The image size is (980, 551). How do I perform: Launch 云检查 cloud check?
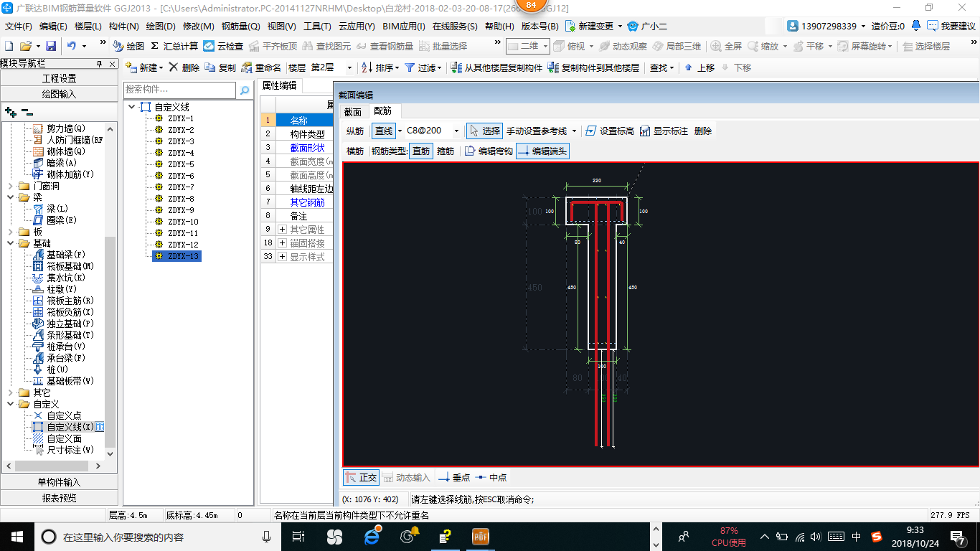223,46
